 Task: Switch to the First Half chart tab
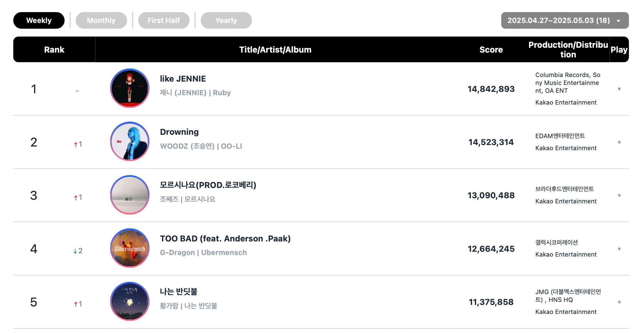click(164, 20)
